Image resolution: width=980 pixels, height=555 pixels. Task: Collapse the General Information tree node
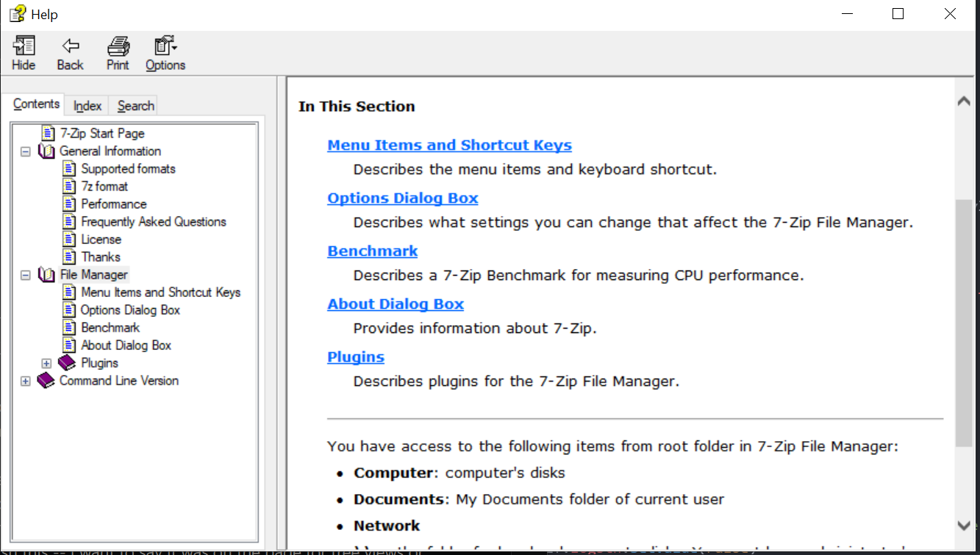click(26, 151)
